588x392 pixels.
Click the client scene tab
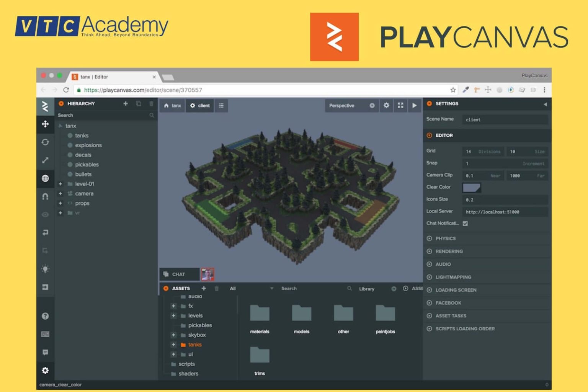pyautogui.click(x=200, y=106)
